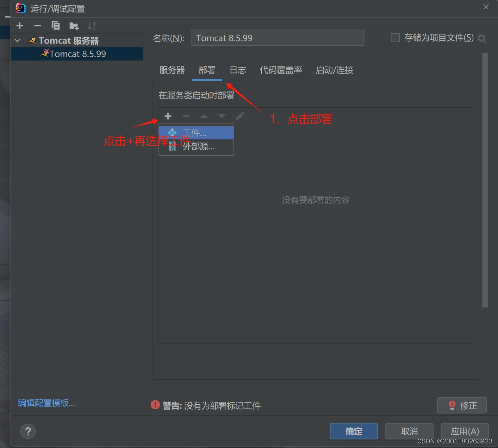Copy the selected configuration
498x448 pixels.
[x=56, y=26]
